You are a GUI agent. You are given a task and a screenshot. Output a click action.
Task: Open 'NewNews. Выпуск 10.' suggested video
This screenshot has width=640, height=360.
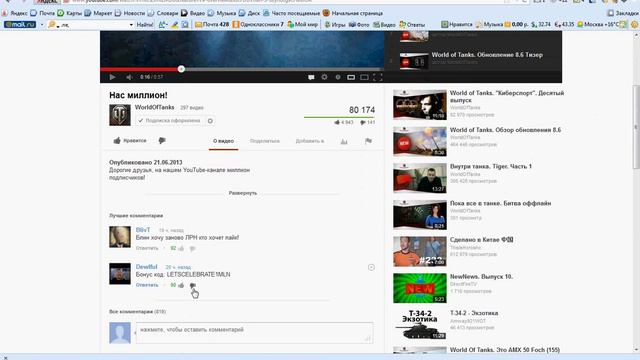pyautogui.click(x=482, y=276)
